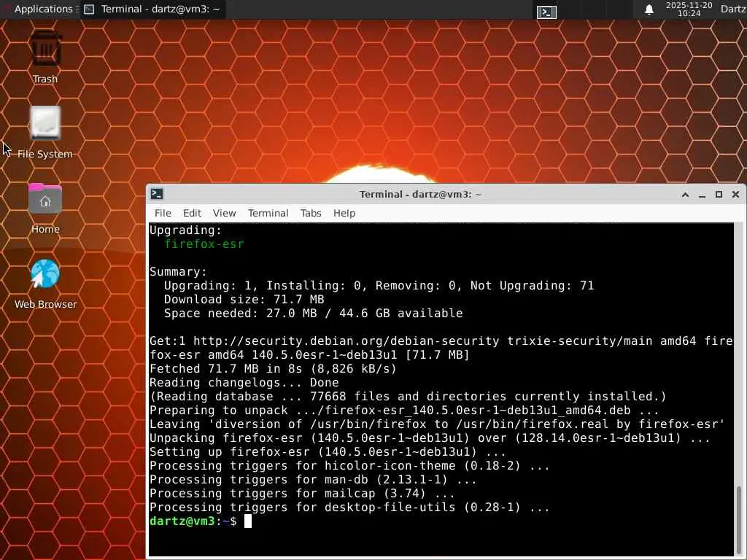Click the 'Processing triggers for mailcap' line
Image resolution: width=747 pixels, height=560 pixels.
(x=302, y=494)
